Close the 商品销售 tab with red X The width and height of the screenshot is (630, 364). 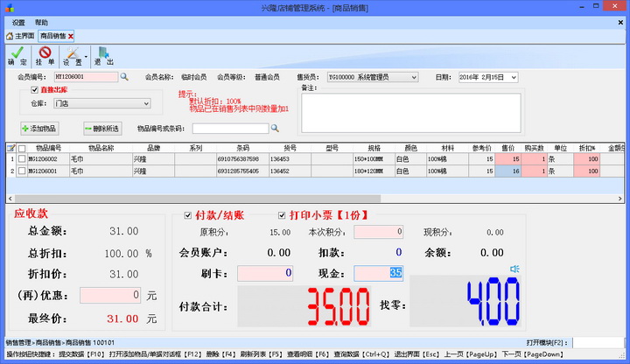(71, 37)
